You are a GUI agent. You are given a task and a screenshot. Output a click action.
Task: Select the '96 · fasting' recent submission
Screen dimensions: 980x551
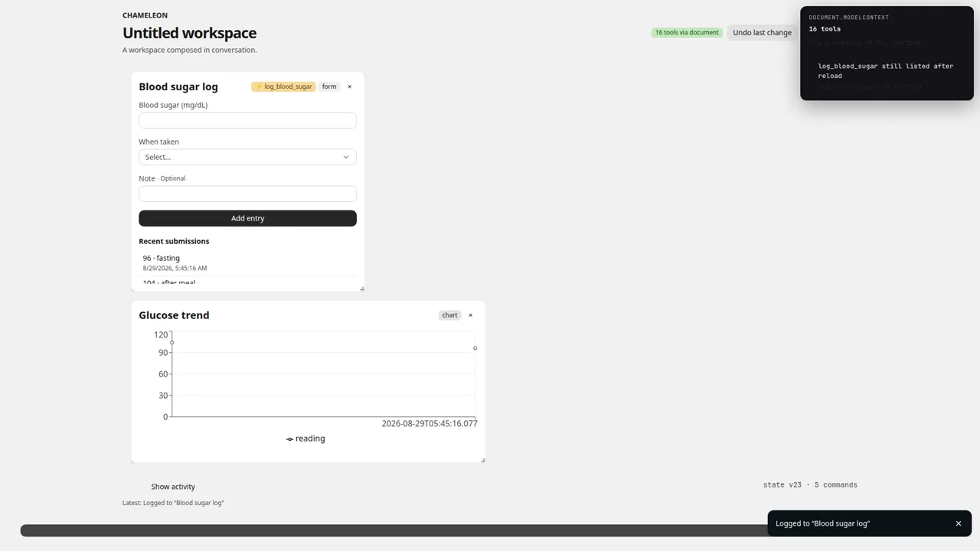(247, 262)
